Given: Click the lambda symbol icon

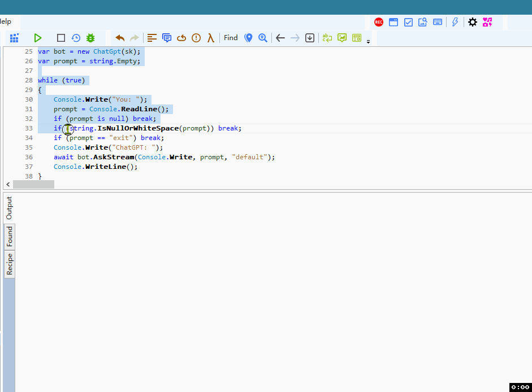Looking at the screenshot, I should [x=211, y=38].
